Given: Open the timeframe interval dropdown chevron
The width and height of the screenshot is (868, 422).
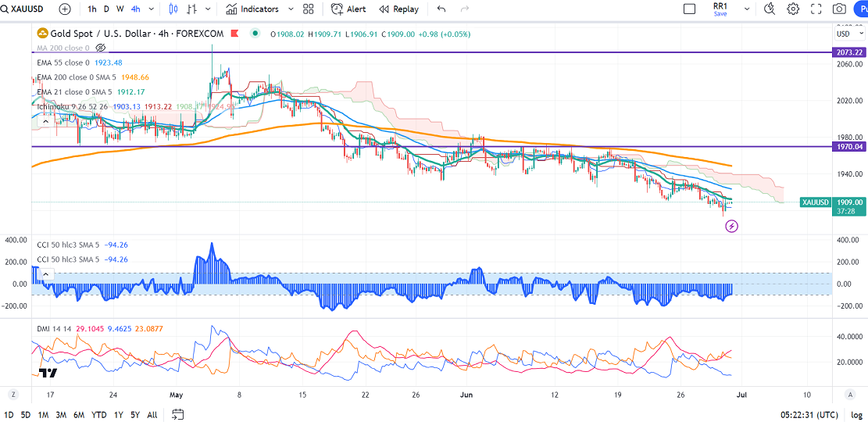Looking at the screenshot, I should pos(152,9).
